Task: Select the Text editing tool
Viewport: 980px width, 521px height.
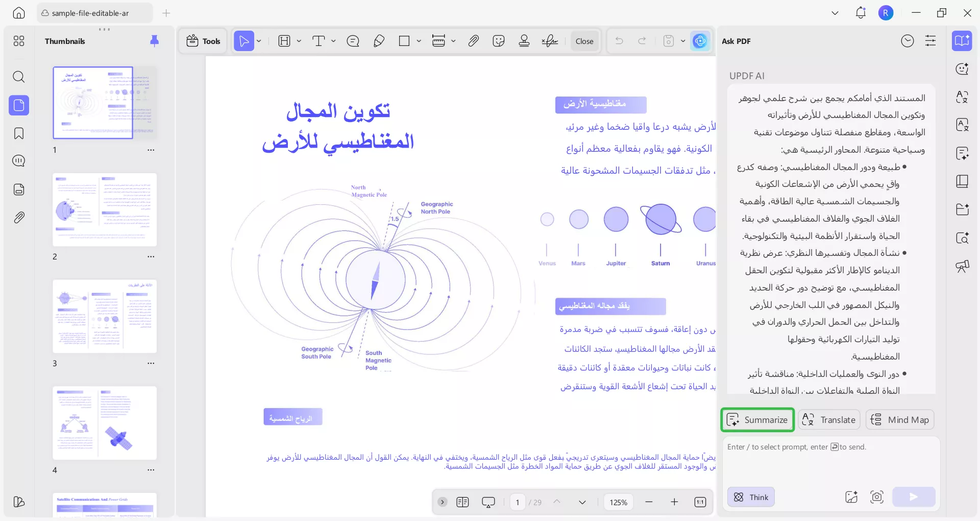Action: [319, 41]
